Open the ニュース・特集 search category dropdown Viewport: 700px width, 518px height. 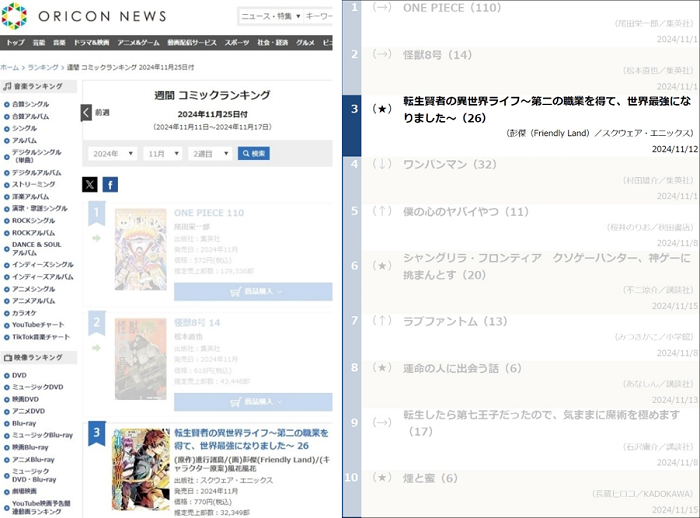[x=271, y=16]
